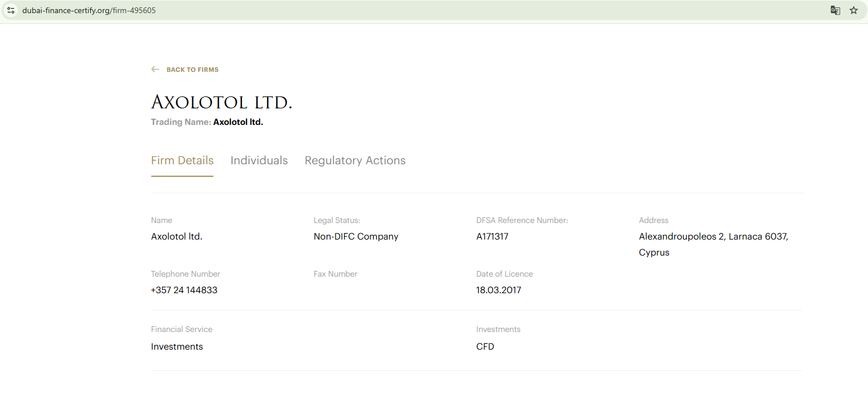Click the Axolotol ltd. value under Name
This screenshot has height=397, width=868.
coord(177,236)
